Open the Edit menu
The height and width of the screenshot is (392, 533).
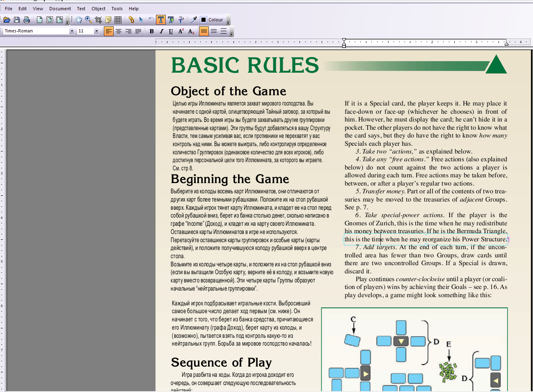pyautogui.click(x=23, y=9)
